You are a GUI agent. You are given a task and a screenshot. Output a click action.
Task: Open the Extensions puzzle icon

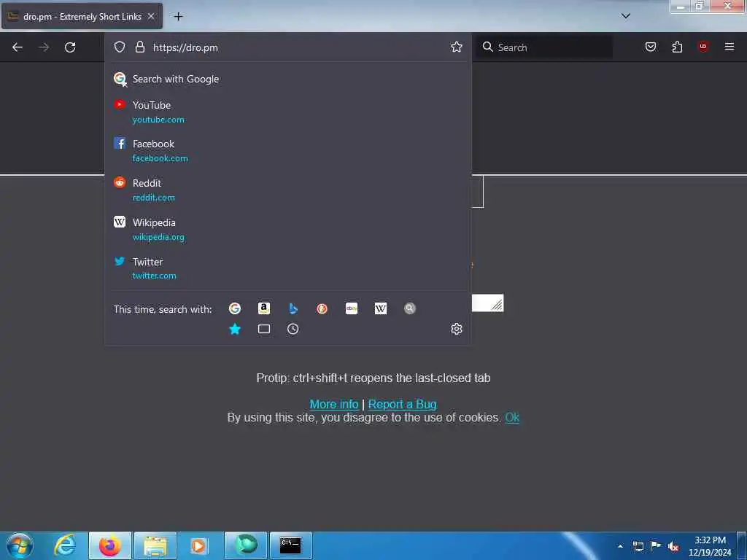point(677,47)
